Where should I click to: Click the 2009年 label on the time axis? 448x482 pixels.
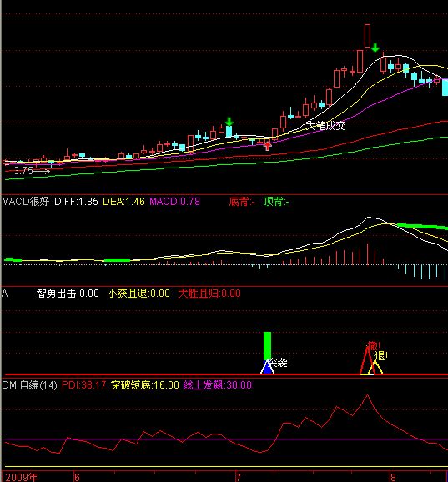tap(22, 477)
